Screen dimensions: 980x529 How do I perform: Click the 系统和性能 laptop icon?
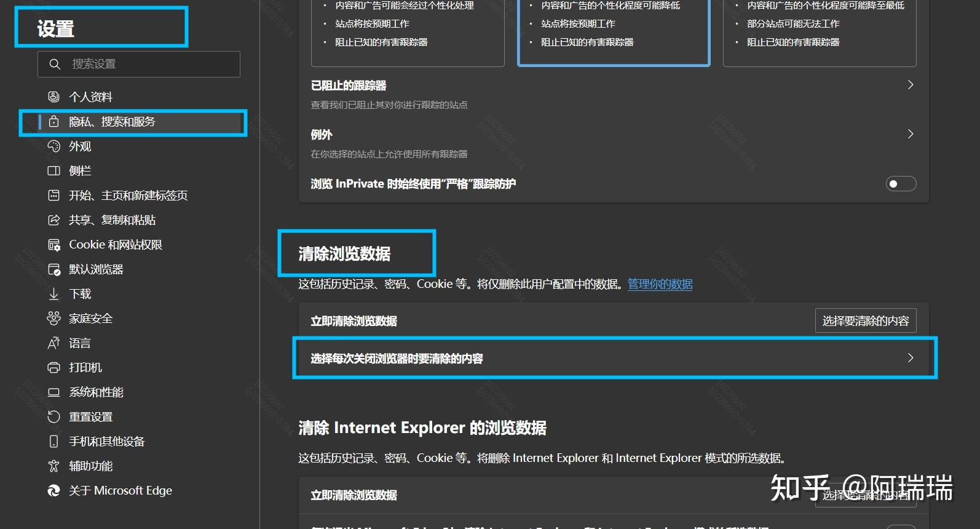coord(54,392)
